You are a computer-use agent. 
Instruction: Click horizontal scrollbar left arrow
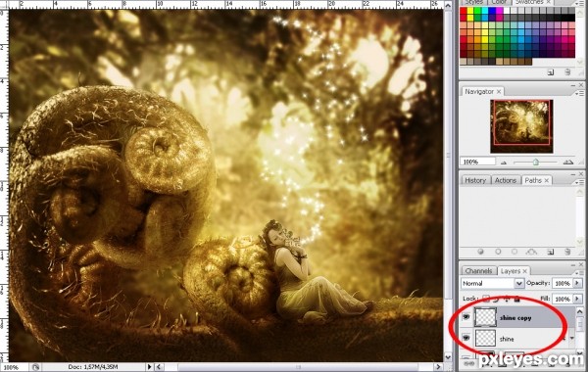click(159, 367)
